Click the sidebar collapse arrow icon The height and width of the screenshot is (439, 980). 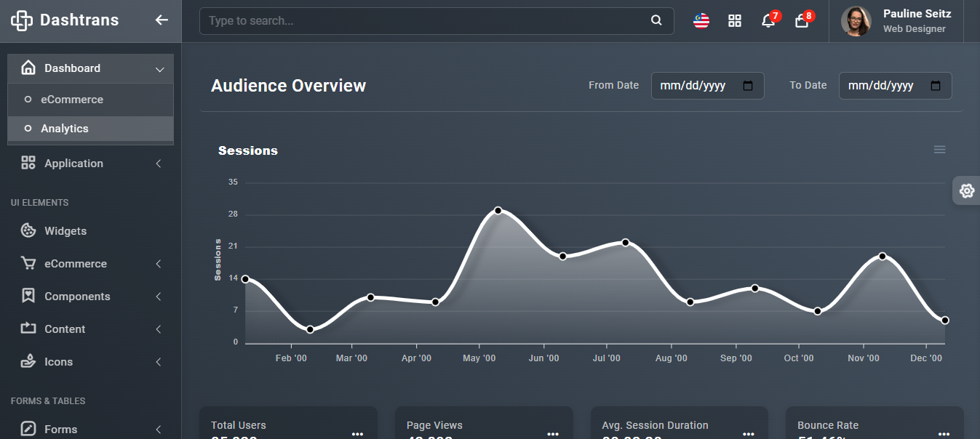(x=162, y=20)
